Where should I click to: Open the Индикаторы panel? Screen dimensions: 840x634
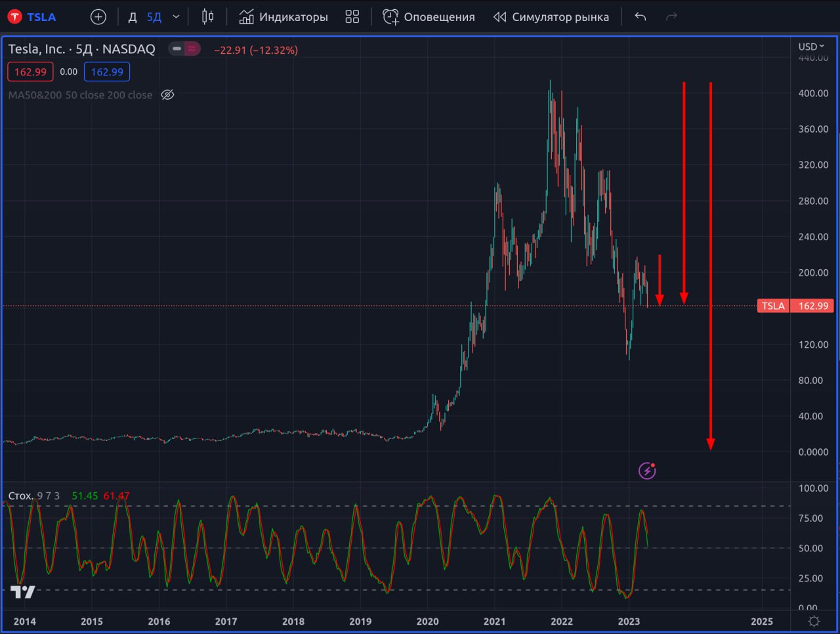click(x=283, y=16)
